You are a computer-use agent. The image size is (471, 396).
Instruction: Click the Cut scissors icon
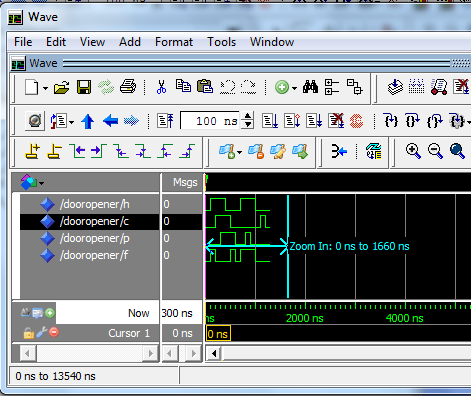161,87
